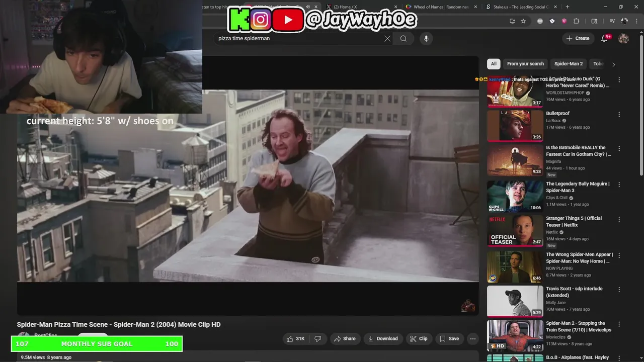Click the install app icon in address bar
This screenshot has width=644, height=362.
point(512,21)
